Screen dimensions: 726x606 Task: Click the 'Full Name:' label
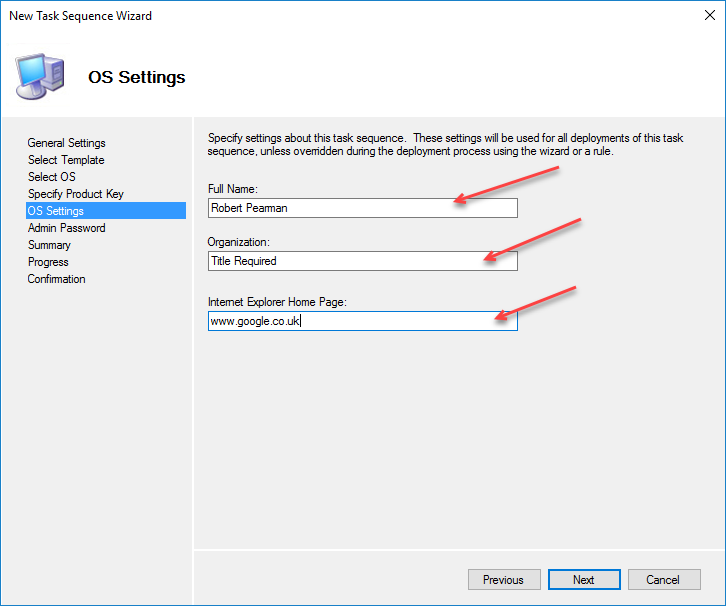point(233,188)
